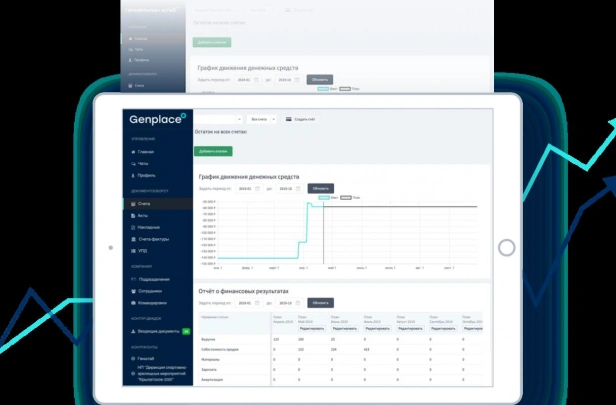Open Командировки via briefcase icon
Screen dimensions: 616x405
coord(133,303)
